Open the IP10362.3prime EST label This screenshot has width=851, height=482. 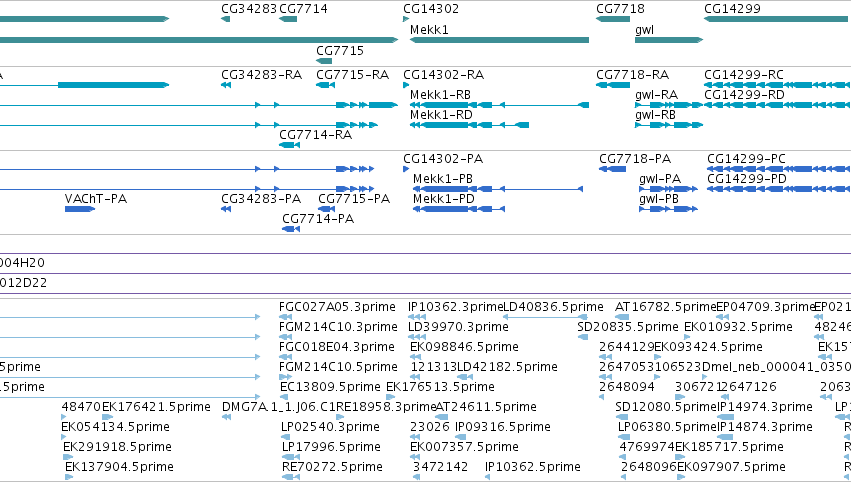456,307
